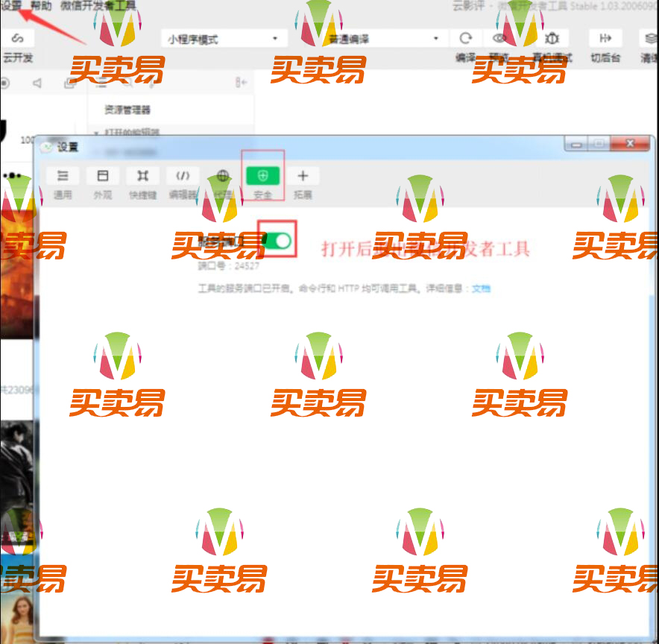Open the 帮助 help menu
Image resolution: width=659 pixels, height=644 pixels.
point(40,5)
